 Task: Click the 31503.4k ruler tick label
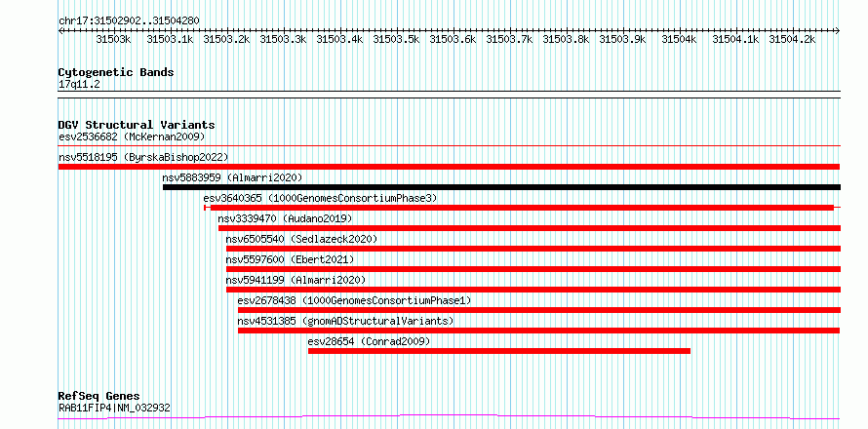coord(339,39)
